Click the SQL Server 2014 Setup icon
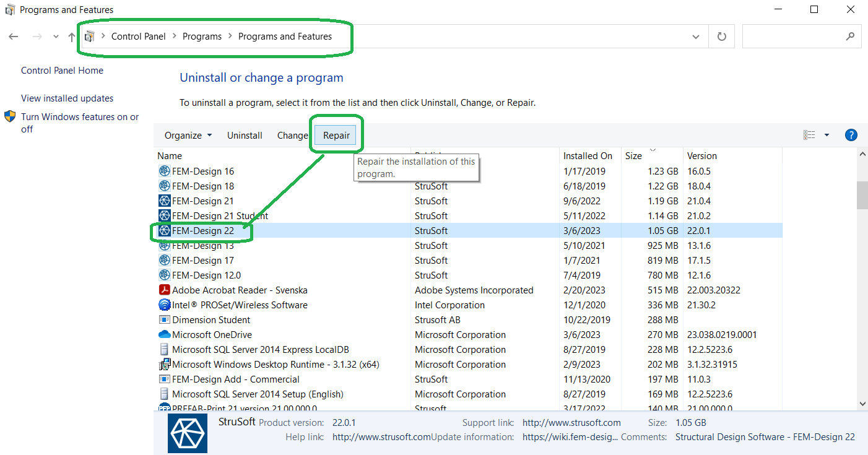 164,394
